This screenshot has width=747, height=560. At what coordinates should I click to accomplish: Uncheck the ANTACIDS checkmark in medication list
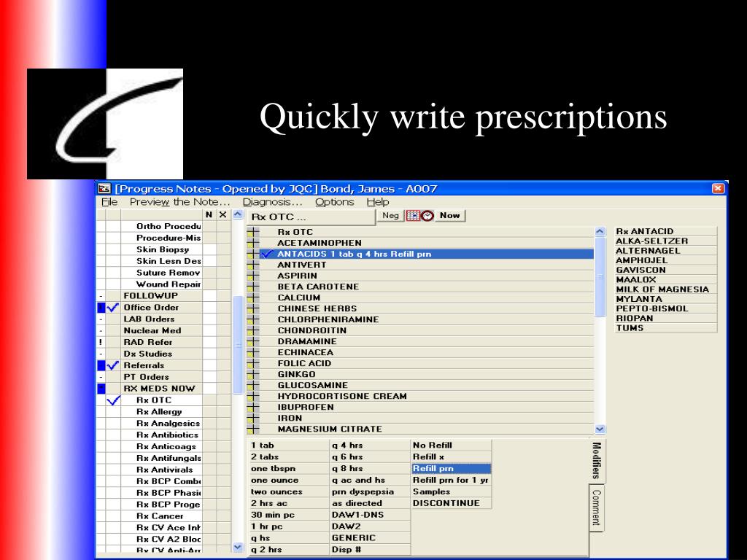coord(267,254)
